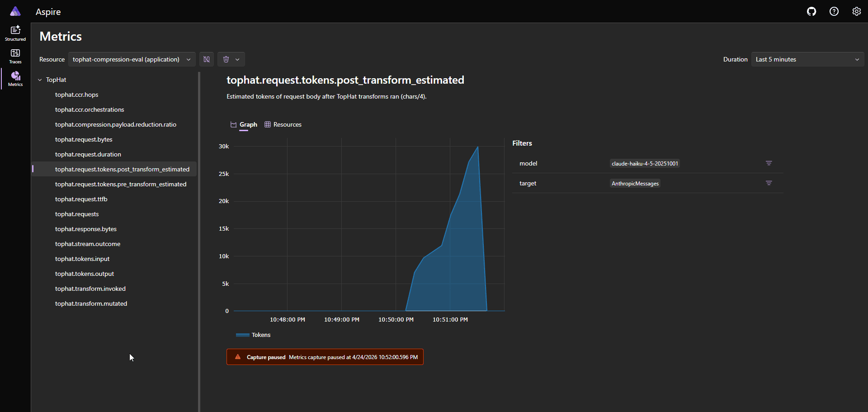The image size is (868, 412).
Task: Click the Capture paused warning banner
Action: [325, 357]
